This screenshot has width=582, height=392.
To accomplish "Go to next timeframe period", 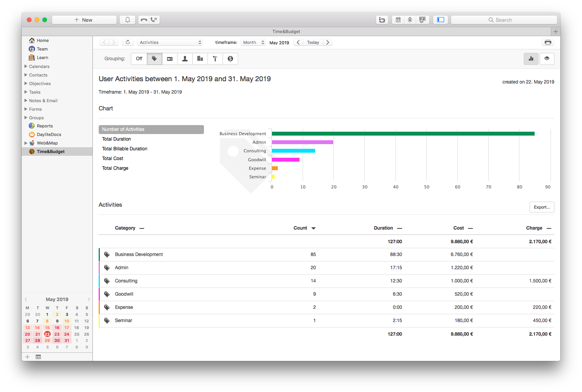I will click(328, 42).
